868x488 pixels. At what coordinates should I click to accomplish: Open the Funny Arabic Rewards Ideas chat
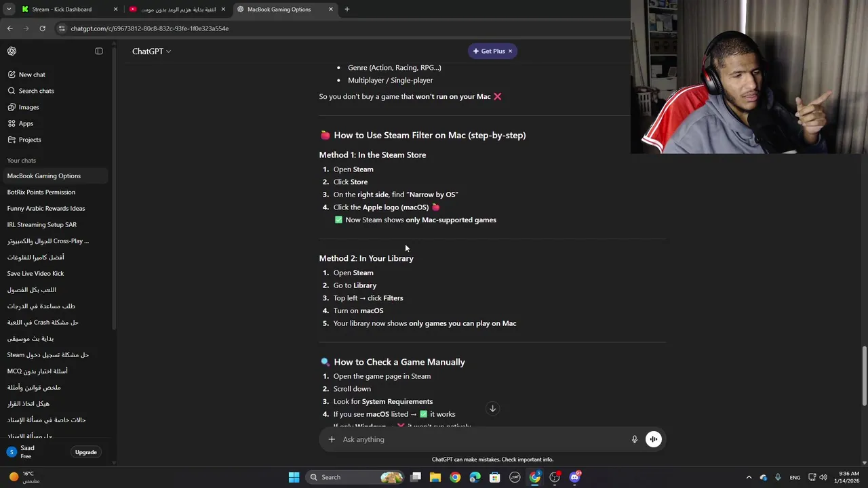click(54, 208)
